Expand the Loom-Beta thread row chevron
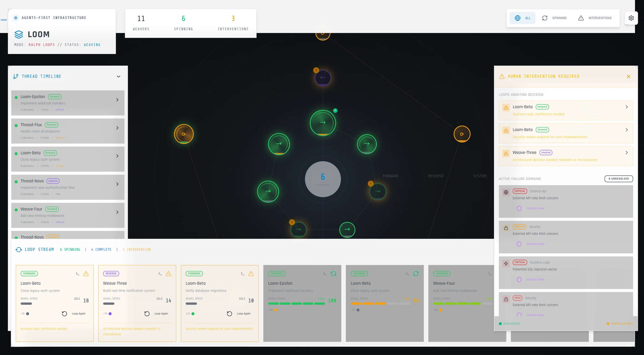 (117, 156)
